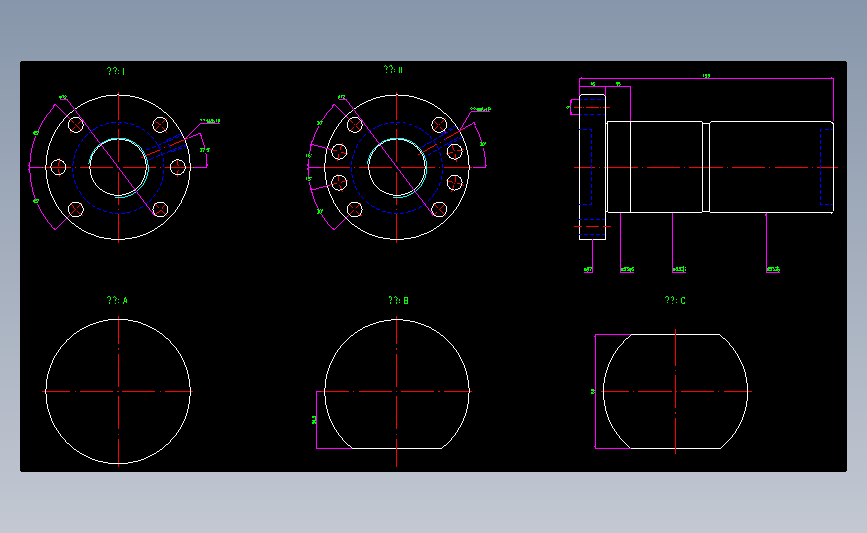
Task: Select the "??: II" view title
Action: [x=393, y=70]
